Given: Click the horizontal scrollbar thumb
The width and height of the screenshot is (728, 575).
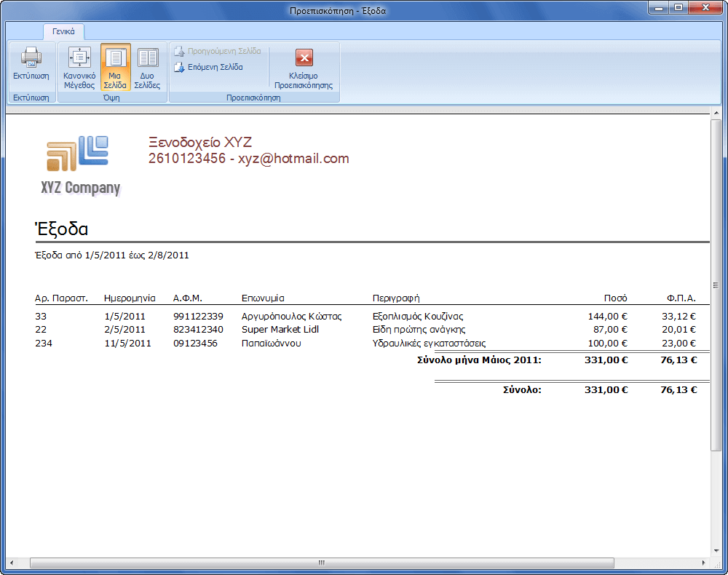Looking at the screenshot, I should (x=320, y=563).
